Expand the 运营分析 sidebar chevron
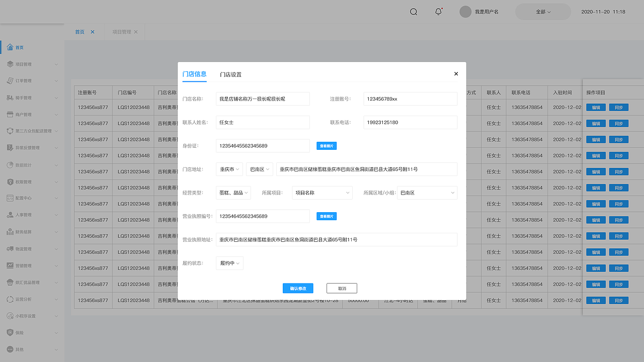 56,299
